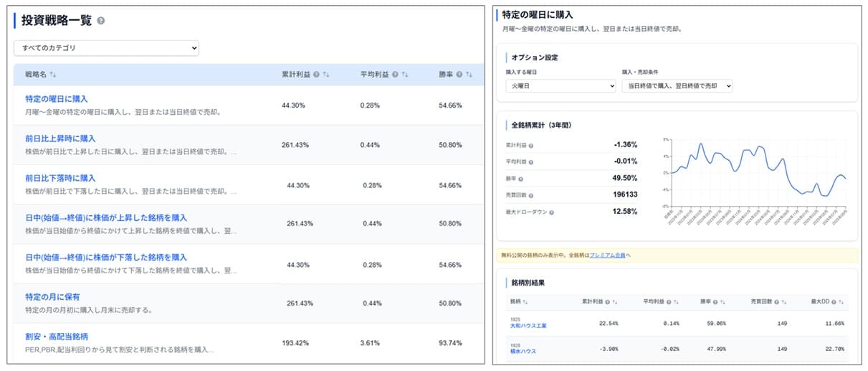Click 3.61% average profit value
Image resolution: width=868 pixels, height=371 pixels.
tap(370, 342)
